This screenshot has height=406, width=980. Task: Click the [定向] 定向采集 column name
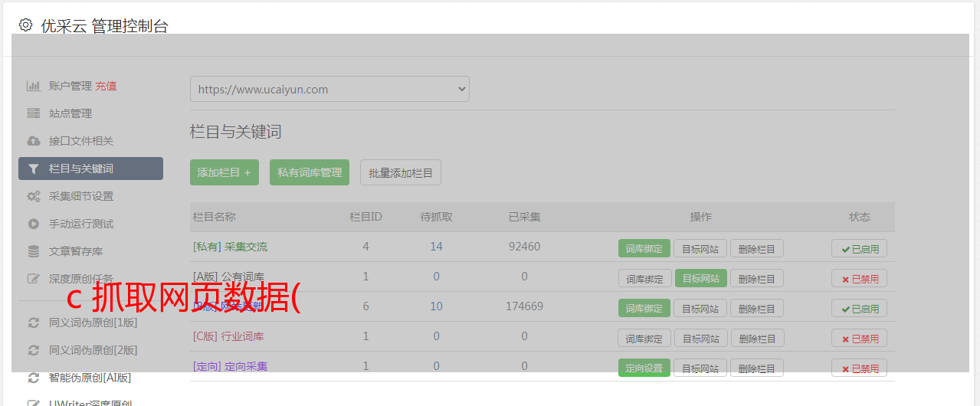coord(230,366)
